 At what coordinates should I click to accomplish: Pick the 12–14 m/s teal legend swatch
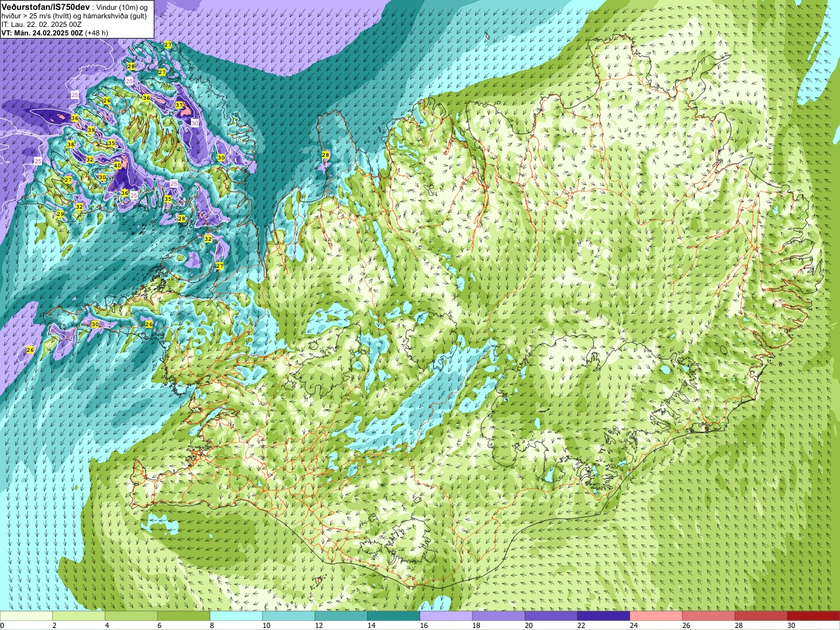click(341, 616)
